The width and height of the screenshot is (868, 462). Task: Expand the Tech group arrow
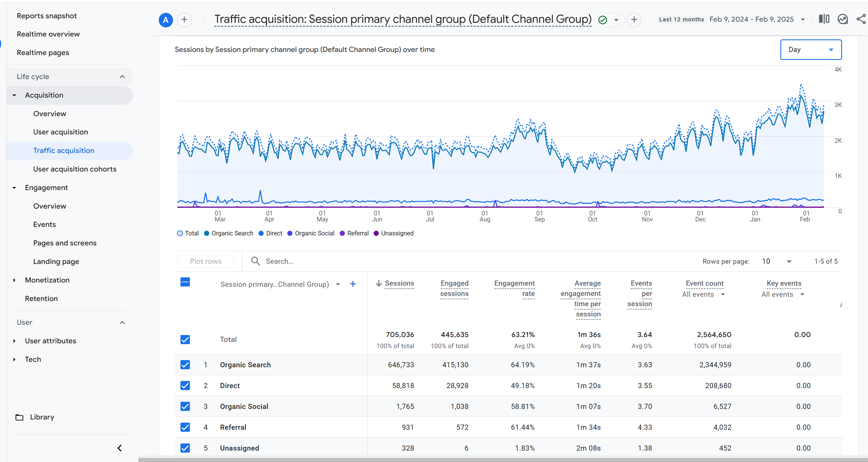coord(14,360)
